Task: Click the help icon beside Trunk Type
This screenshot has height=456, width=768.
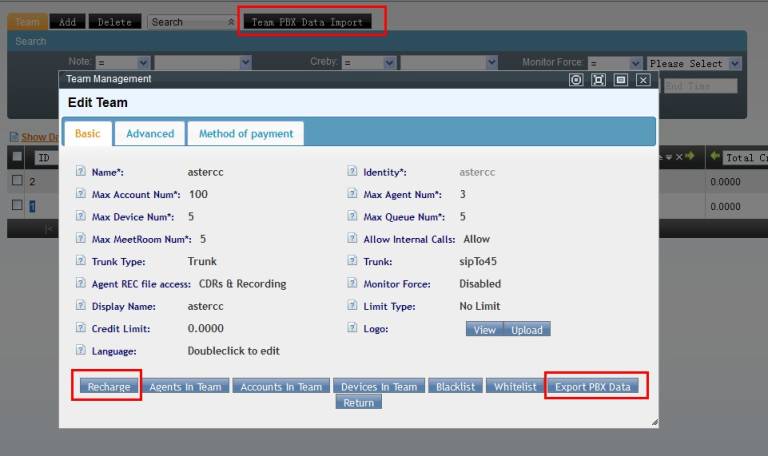Action: click(x=80, y=261)
